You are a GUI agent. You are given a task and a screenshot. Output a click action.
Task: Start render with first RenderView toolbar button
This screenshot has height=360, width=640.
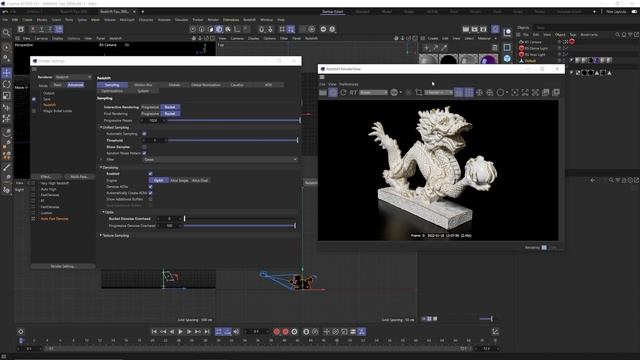(x=323, y=93)
